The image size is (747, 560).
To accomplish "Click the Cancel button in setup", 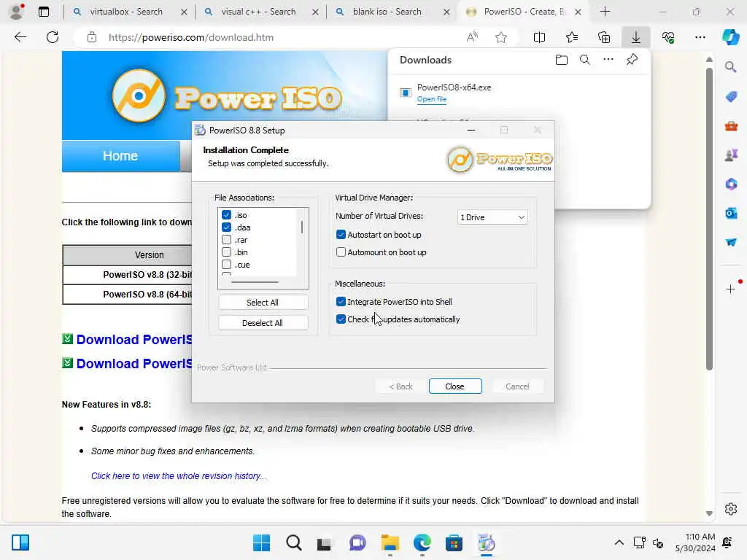I will point(517,386).
